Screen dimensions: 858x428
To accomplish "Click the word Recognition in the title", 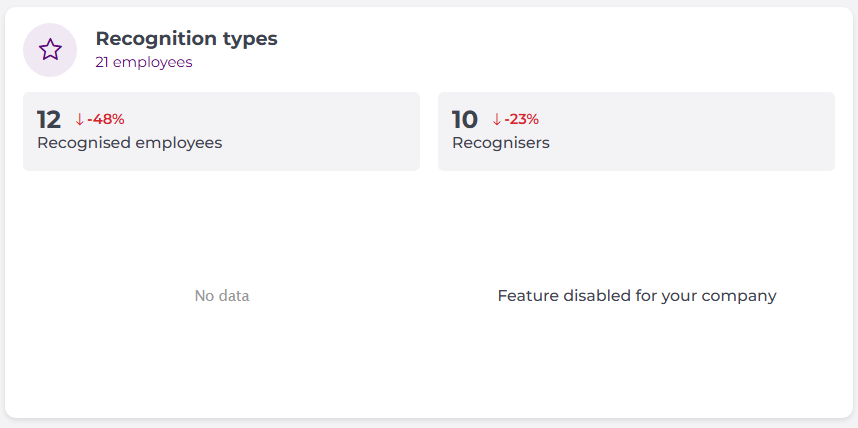I will pos(156,39).
